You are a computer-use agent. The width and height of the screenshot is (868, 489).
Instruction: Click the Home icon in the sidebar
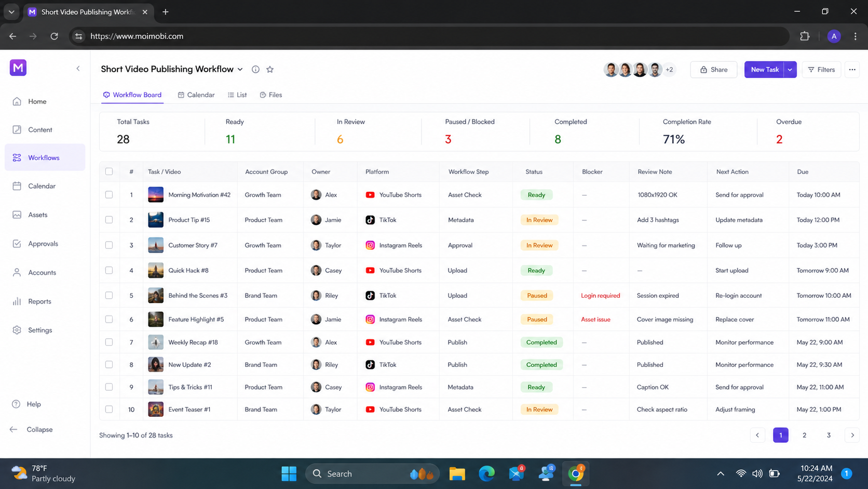pyautogui.click(x=17, y=101)
